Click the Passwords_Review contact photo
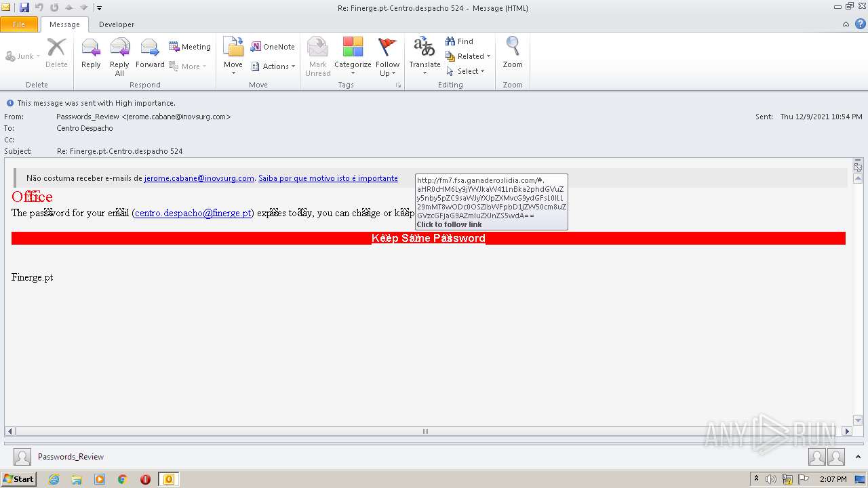Image resolution: width=868 pixels, height=488 pixels. [22, 457]
